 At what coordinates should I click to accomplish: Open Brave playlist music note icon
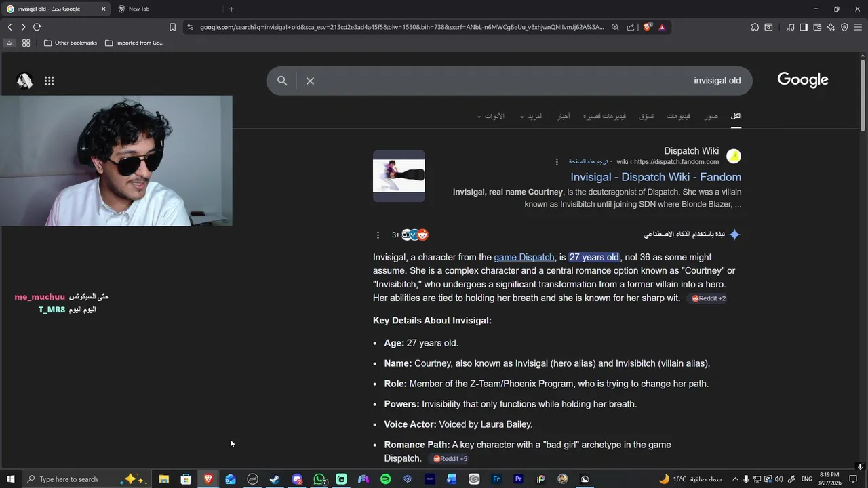(790, 27)
